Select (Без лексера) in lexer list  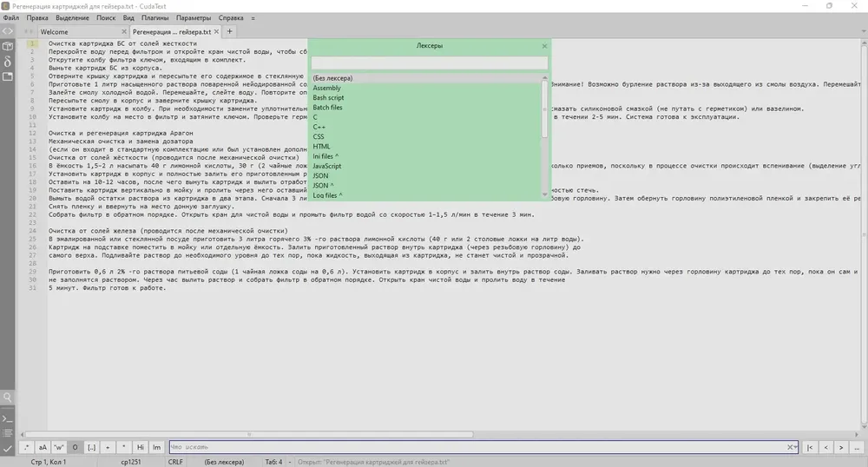pyautogui.click(x=425, y=78)
